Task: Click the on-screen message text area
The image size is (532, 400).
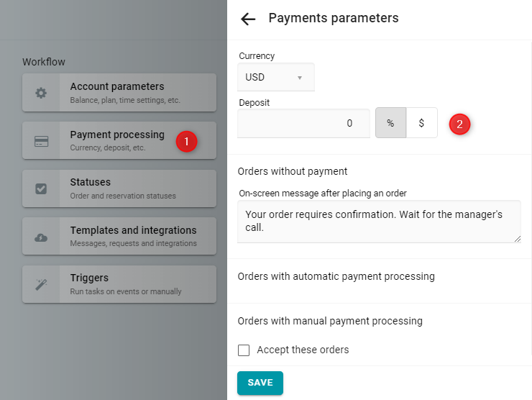Action: click(x=379, y=222)
